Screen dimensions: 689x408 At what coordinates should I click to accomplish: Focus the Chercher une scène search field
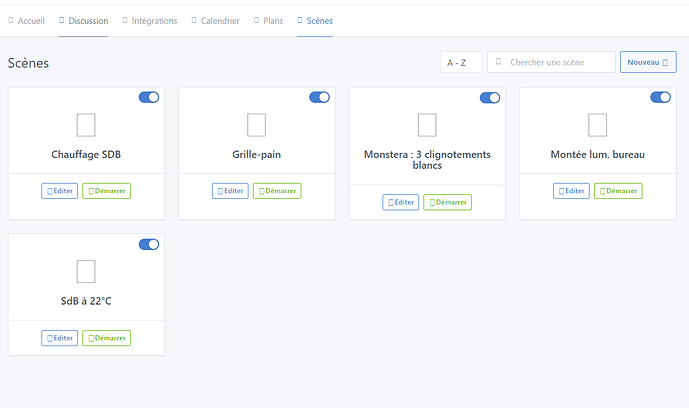556,62
